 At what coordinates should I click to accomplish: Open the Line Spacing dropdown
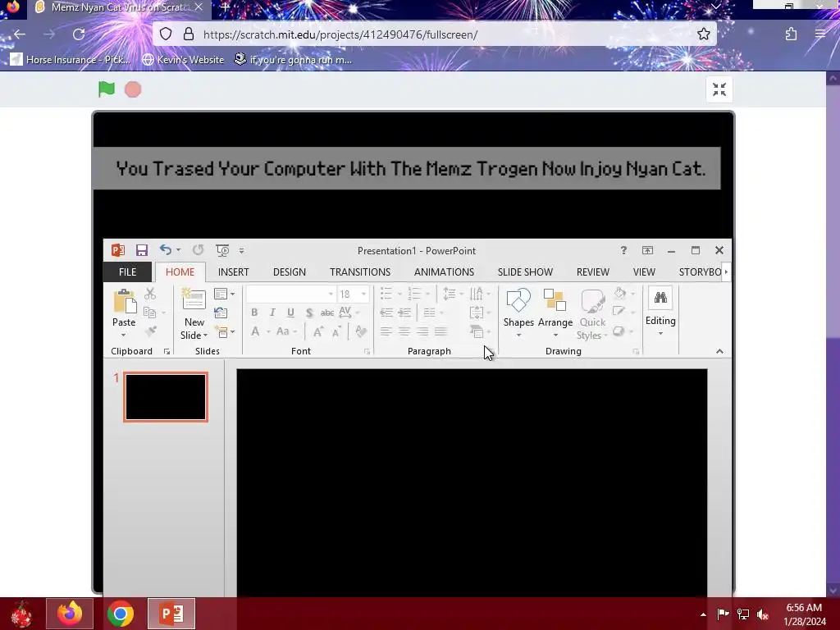[453, 294]
